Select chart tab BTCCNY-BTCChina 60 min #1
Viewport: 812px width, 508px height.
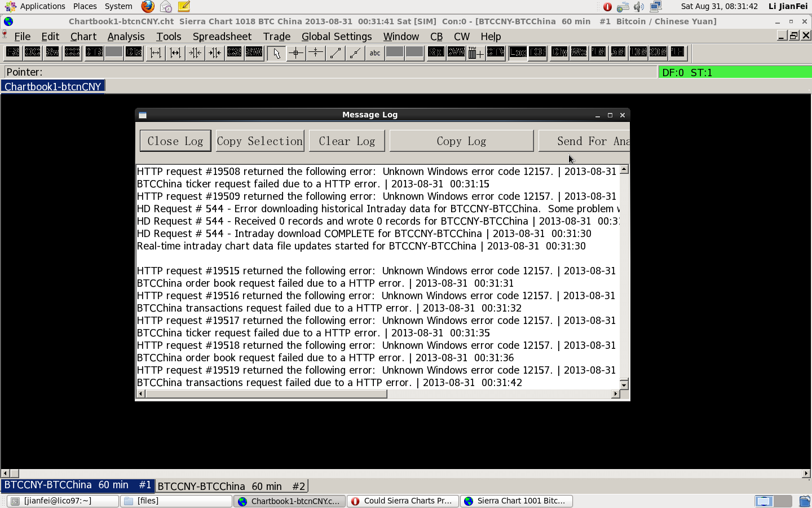tap(78, 485)
